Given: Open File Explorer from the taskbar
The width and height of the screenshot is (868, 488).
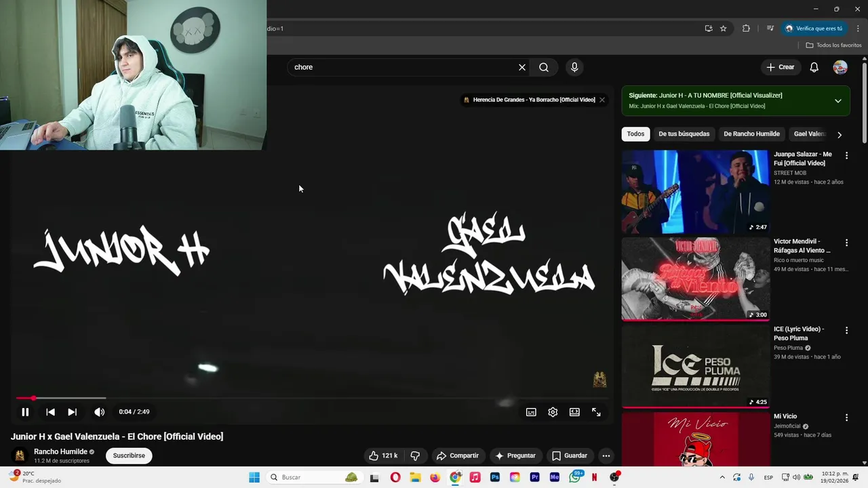Looking at the screenshot, I should point(415,477).
